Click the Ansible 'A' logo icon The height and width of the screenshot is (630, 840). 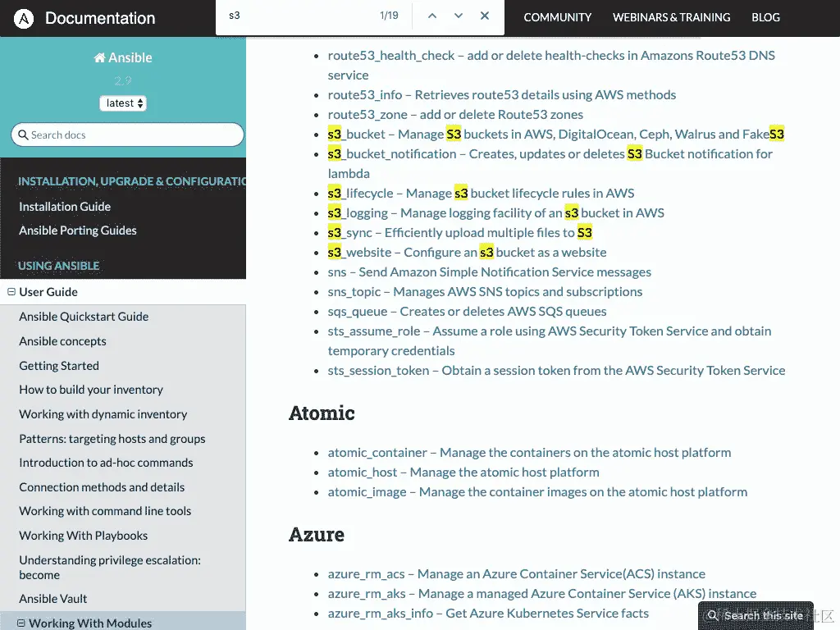click(x=23, y=18)
